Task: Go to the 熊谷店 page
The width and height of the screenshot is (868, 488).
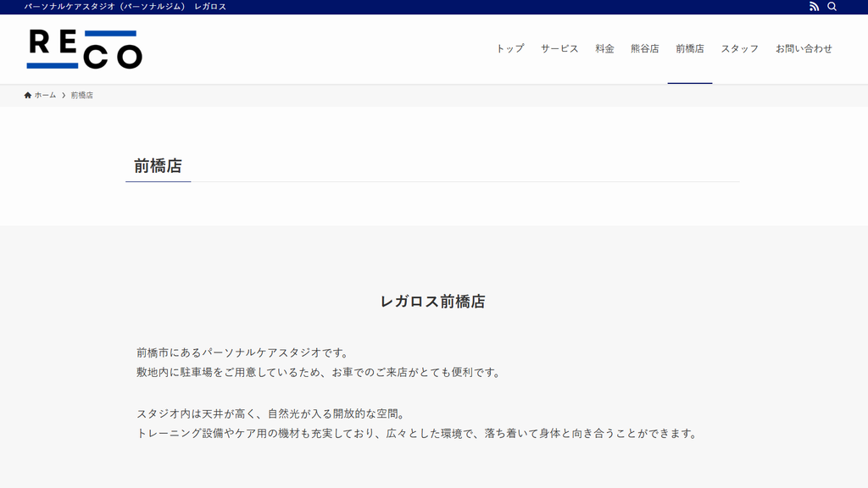Action: point(644,48)
